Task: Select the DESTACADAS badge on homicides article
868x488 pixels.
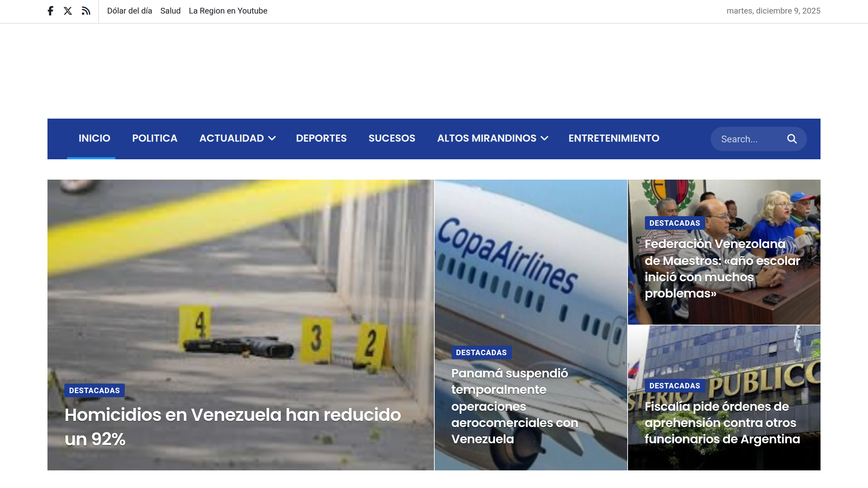Action: pos(94,390)
